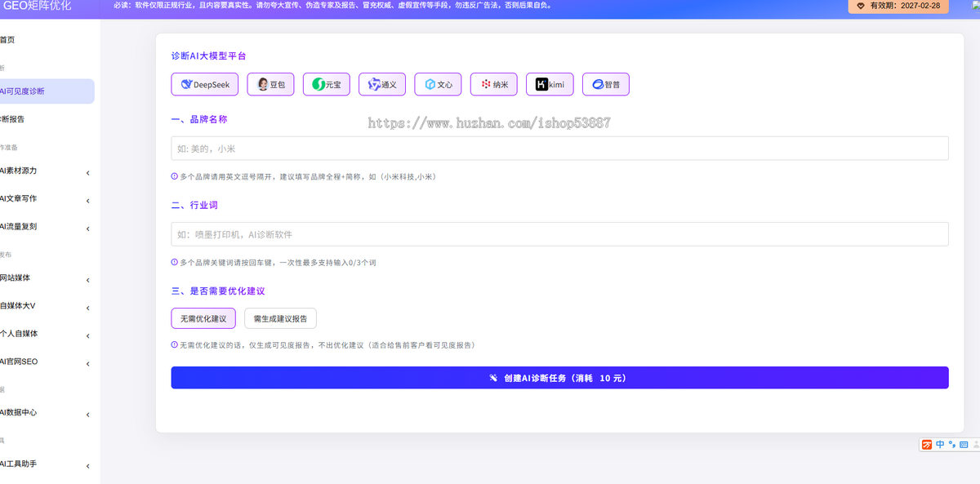Image resolution: width=980 pixels, height=484 pixels.
Task: Focus the brand name input field
Action: click(x=559, y=149)
